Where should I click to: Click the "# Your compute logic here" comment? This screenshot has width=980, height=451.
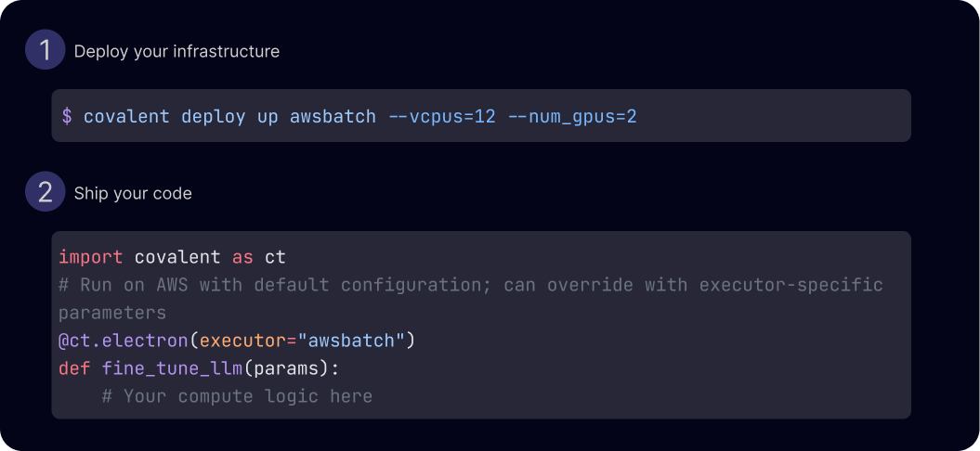(x=238, y=396)
